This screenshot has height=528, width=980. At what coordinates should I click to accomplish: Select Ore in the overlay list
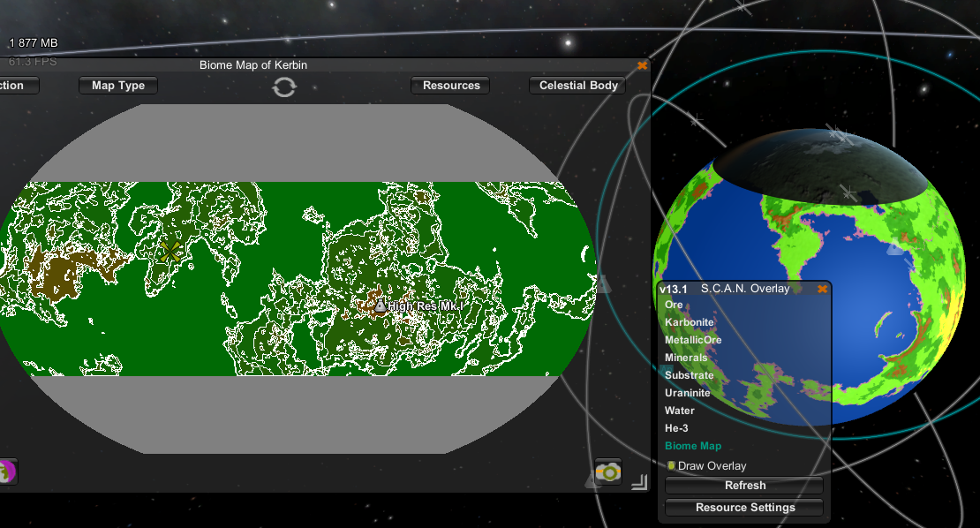tap(674, 305)
